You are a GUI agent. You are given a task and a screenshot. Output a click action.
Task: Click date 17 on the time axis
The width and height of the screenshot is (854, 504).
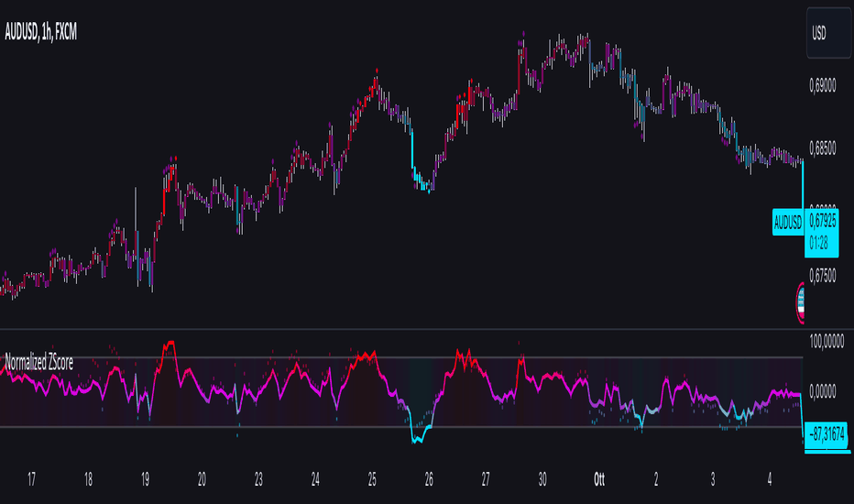click(31, 479)
